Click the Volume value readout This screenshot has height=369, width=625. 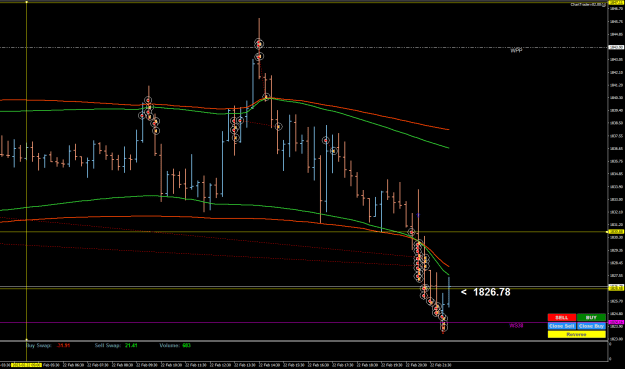tap(187, 345)
